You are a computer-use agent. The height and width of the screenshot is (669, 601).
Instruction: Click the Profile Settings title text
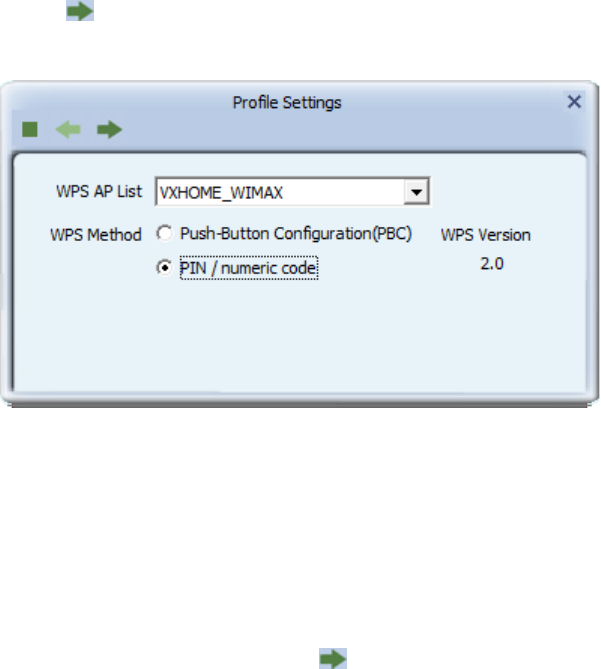[287, 102]
